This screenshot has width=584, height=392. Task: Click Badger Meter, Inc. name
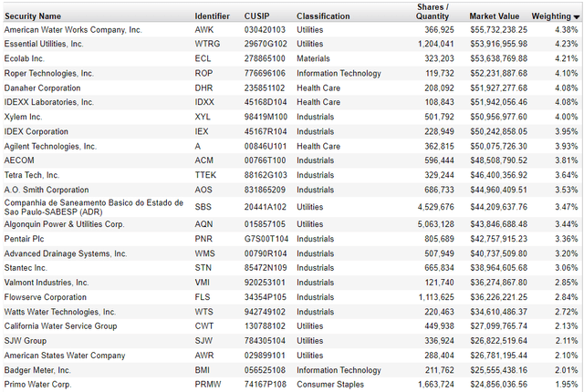click(x=37, y=370)
